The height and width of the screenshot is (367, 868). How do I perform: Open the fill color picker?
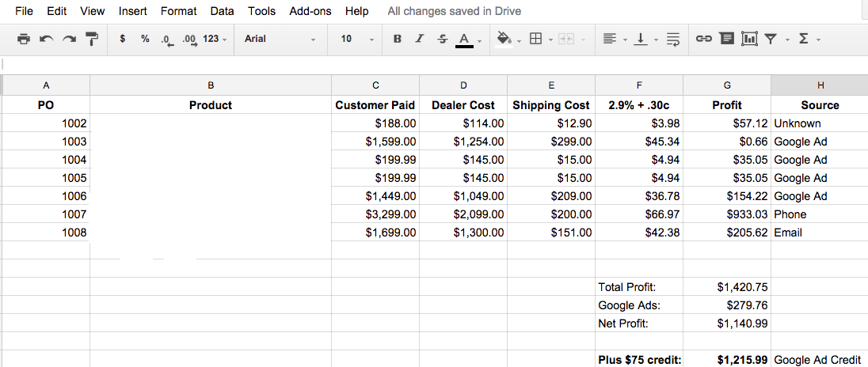point(504,39)
